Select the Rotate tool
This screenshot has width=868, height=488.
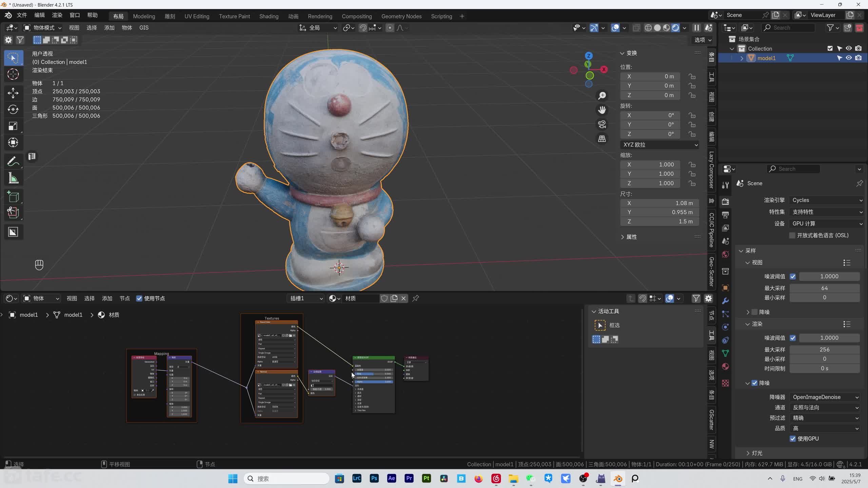(13, 109)
